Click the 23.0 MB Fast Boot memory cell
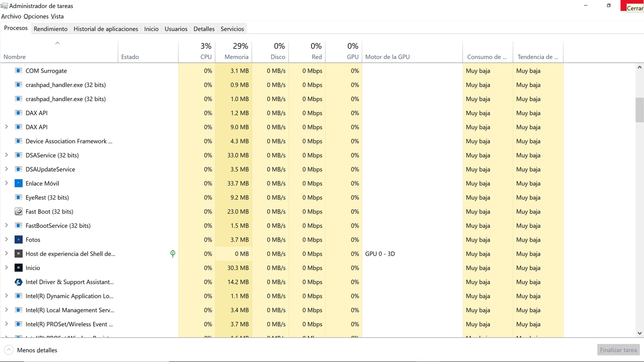Image resolution: width=644 pixels, height=362 pixels. [x=233, y=212]
